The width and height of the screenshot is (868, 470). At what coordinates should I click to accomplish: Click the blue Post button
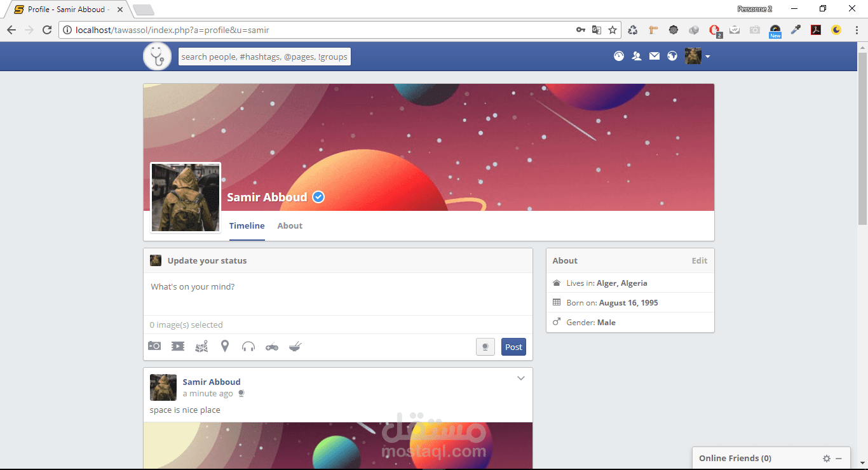(x=513, y=347)
